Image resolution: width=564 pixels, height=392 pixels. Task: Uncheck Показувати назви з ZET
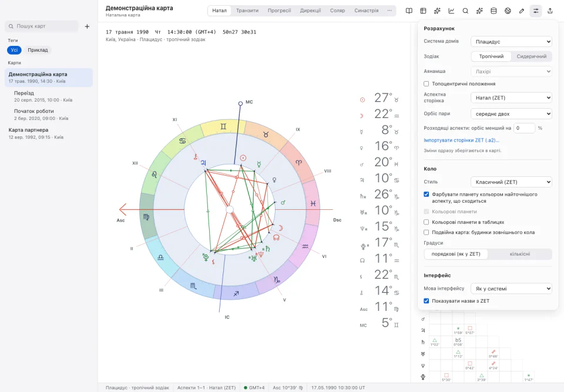(427, 301)
